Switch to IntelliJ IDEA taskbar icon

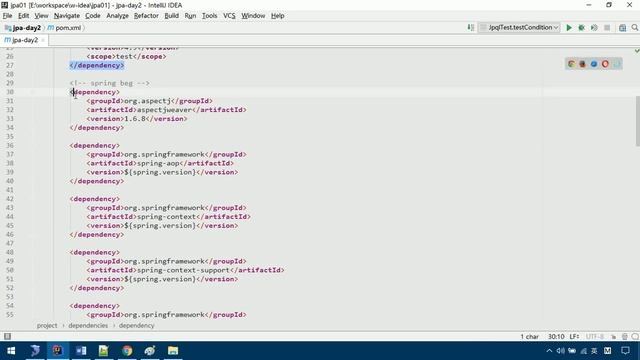[58, 351]
